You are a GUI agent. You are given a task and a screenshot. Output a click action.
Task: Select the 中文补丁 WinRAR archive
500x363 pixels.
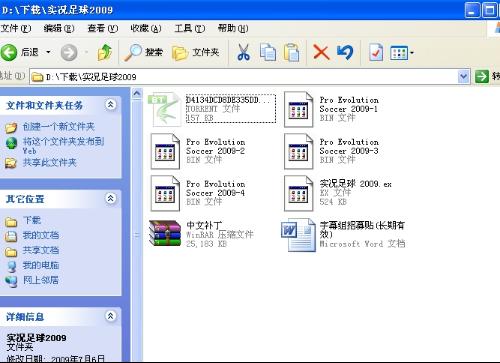pos(201,234)
